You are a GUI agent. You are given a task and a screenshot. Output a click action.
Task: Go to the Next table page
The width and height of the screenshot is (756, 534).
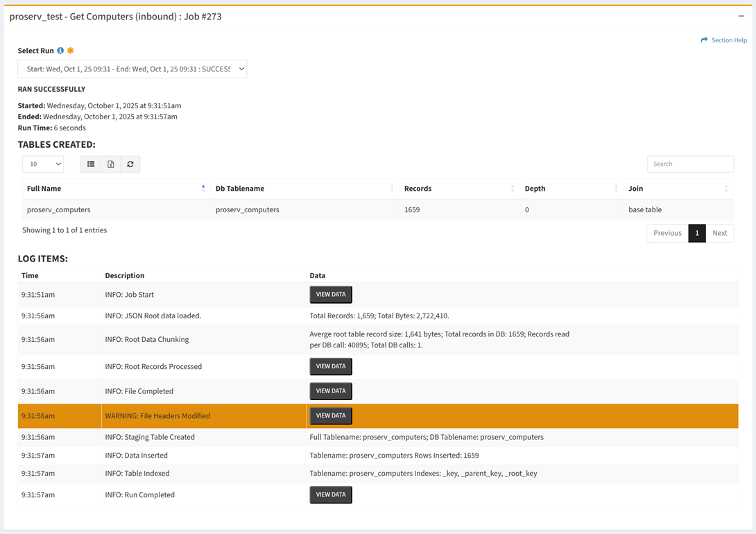pyautogui.click(x=719, y=233)
